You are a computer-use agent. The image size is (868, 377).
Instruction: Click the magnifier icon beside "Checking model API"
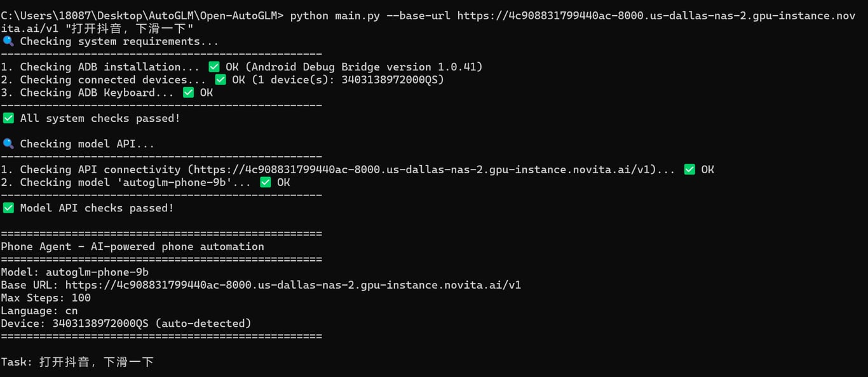click(x=8, y=144)
